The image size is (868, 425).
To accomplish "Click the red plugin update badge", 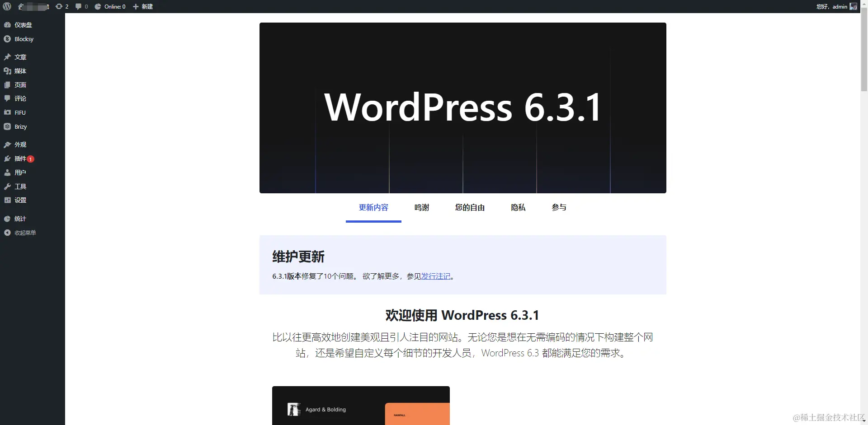I will (x=31, y=159).
